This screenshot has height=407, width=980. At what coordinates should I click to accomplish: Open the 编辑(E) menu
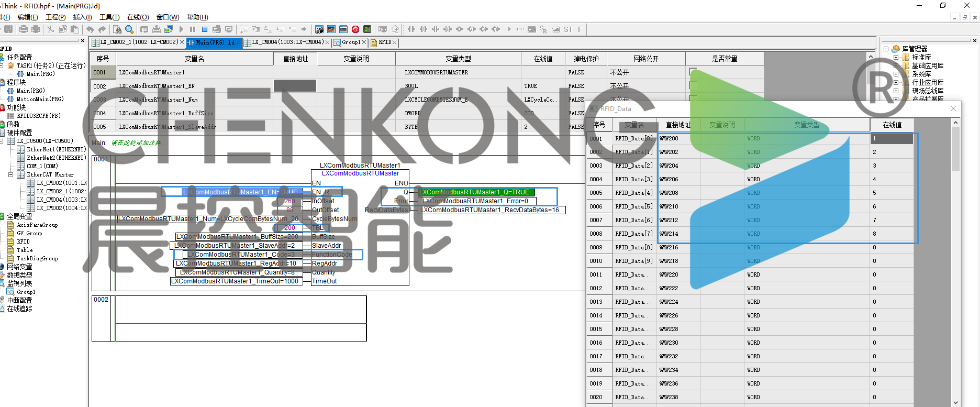click(x=28, y=17)
